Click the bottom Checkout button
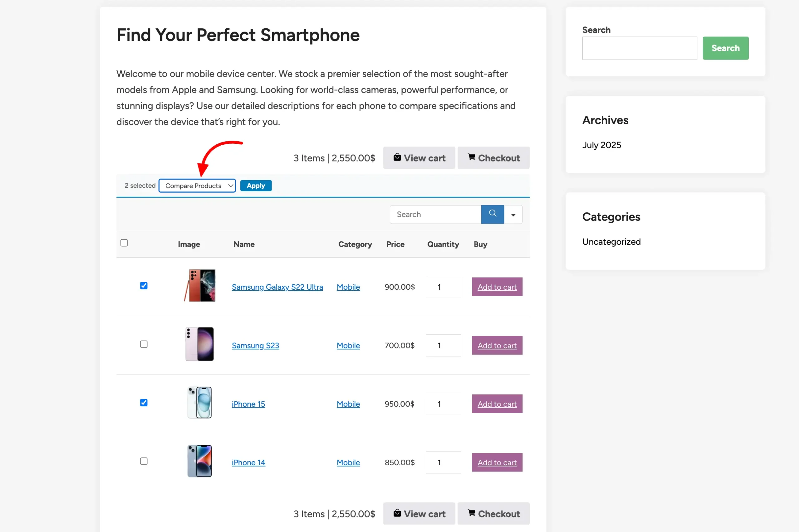 click(493, 514)
